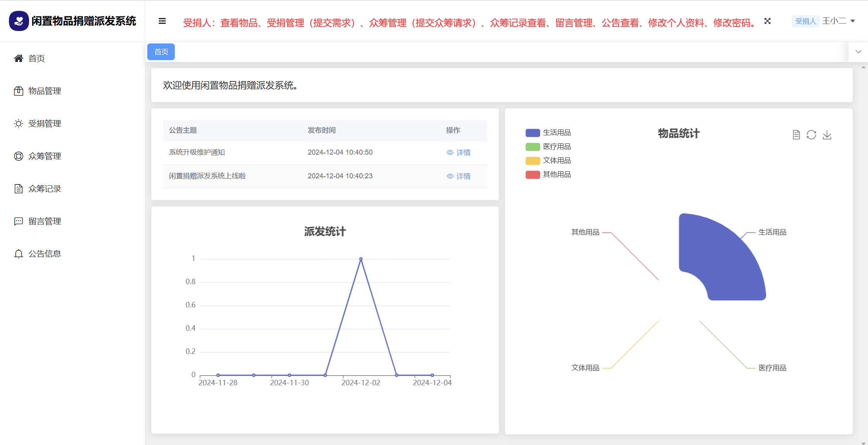
Task: Click the 首页 home icon in sidebar
Action: pos(18,58)
